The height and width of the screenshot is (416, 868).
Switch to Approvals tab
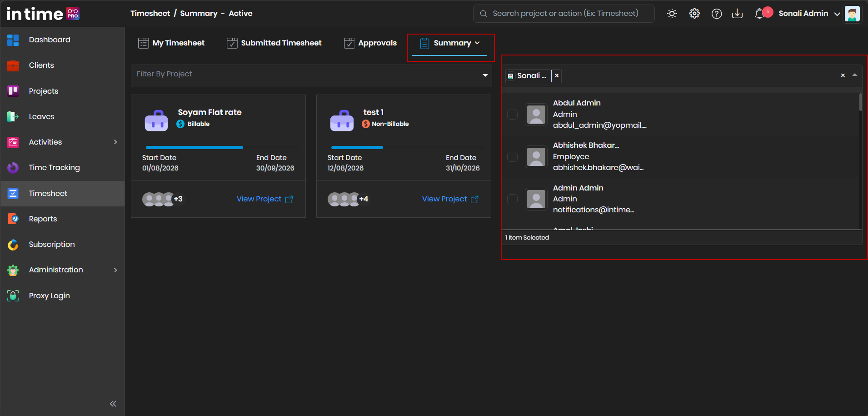(370, 43)
